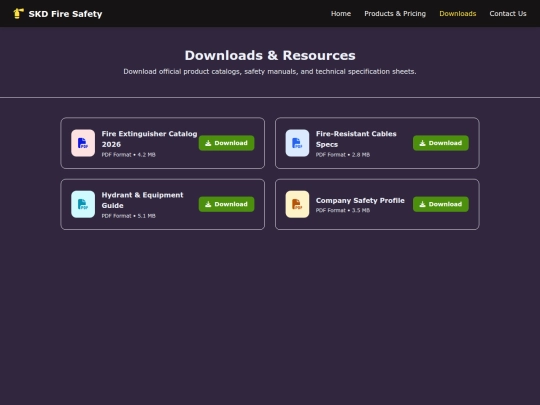Click the Fire-Resistant Cables Specs title

356,139
